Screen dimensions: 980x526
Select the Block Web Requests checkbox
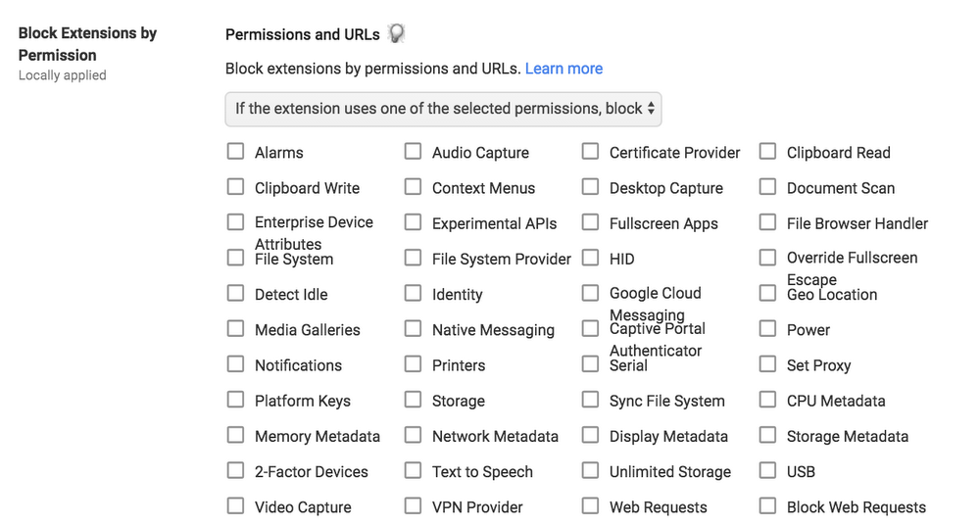[767, 506]
